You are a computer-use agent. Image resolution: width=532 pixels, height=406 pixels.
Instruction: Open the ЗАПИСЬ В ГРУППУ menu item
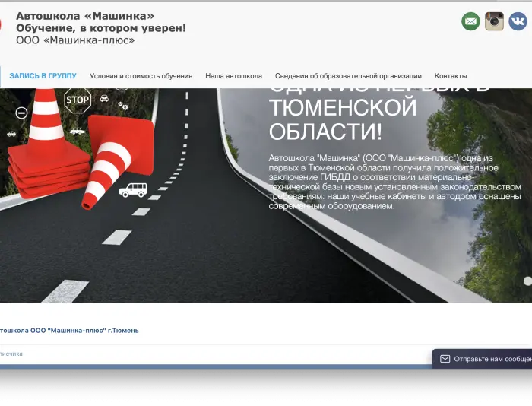click(43, 76)
